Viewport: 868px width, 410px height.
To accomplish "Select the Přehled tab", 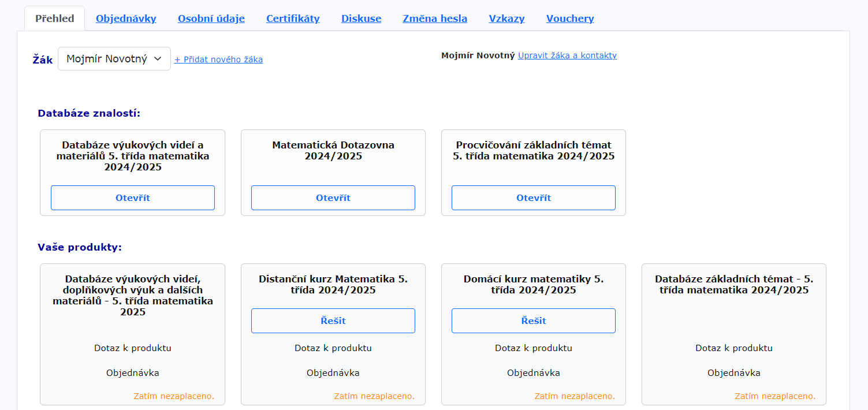I will [55, 18].
